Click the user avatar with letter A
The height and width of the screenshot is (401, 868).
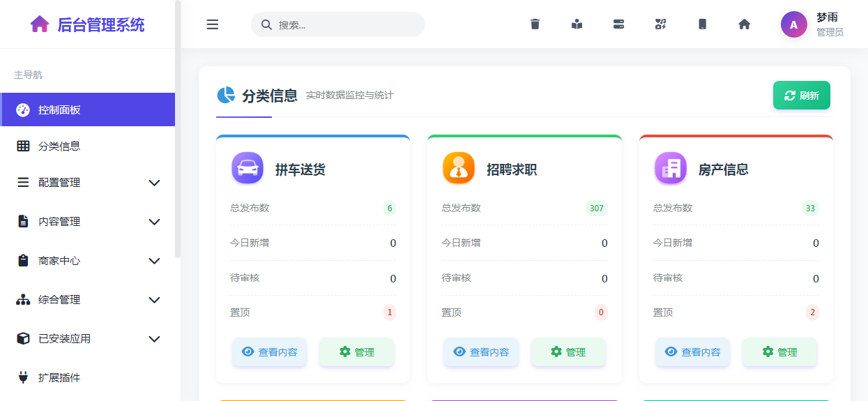click(793, 24)
